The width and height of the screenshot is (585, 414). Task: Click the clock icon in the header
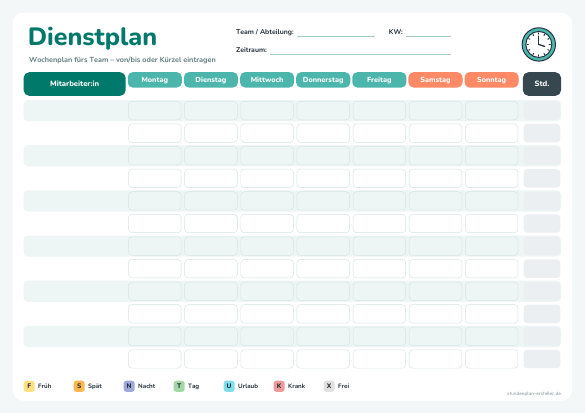(538, 44)
